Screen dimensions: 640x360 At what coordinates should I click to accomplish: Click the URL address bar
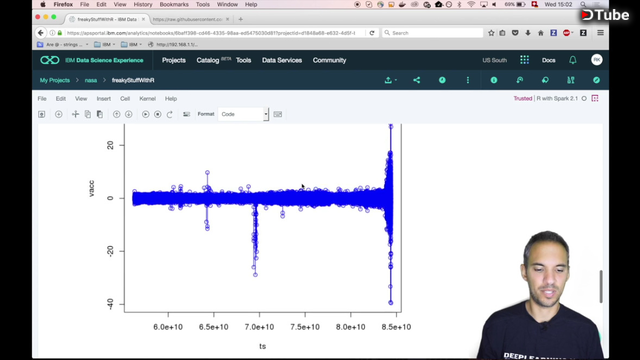point(210,33)
